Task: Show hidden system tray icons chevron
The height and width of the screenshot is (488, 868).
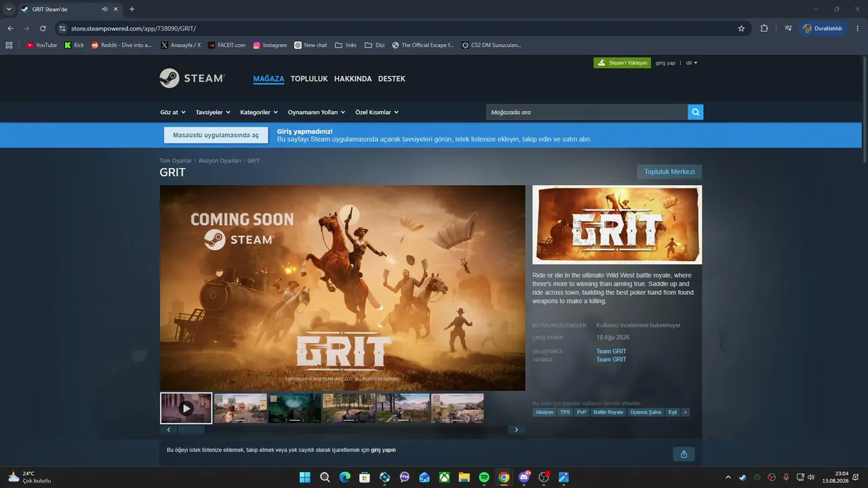Action: coord(728,477)
